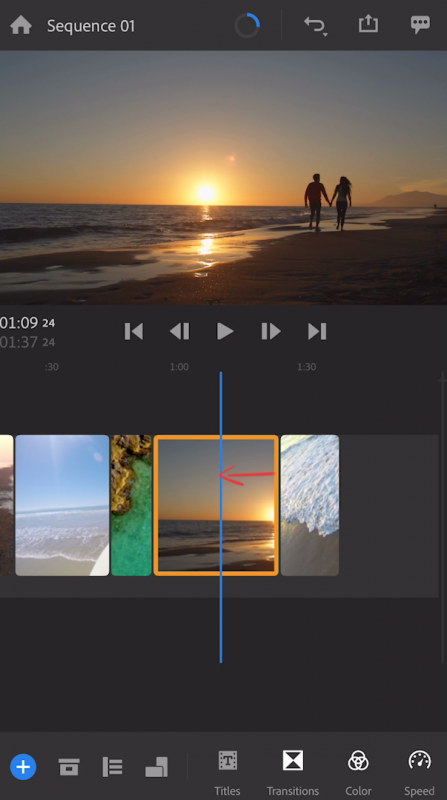The image size is (447, 800).
Task: Play the sequence
Action: (x=225, y=332)
